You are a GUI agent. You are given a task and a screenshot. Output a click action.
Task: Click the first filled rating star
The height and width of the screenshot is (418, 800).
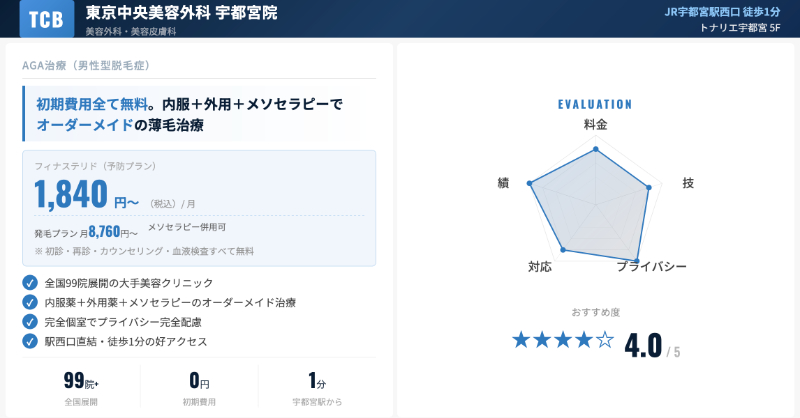pyautogui.click(x=521, y=340)
